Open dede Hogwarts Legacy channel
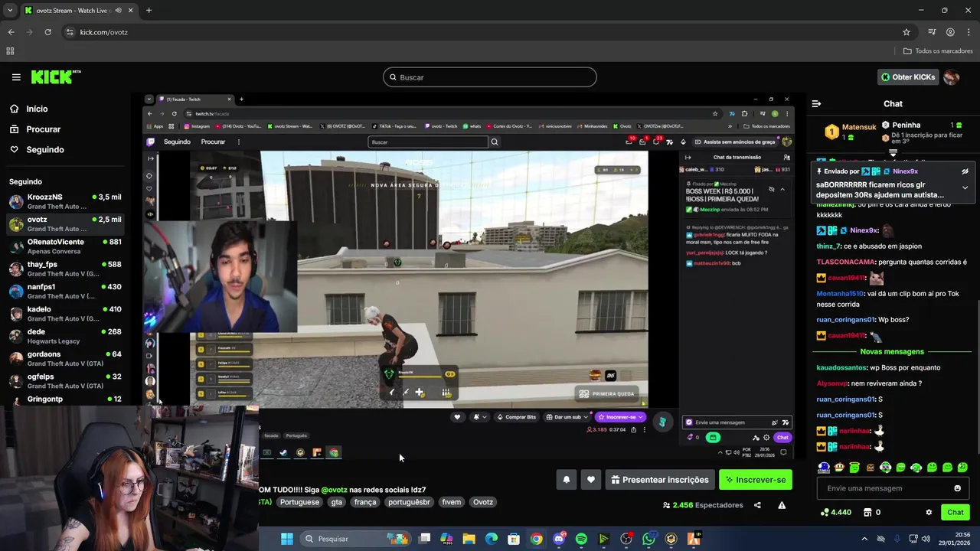This screenshot has height=551, width=980. point(65,336)
